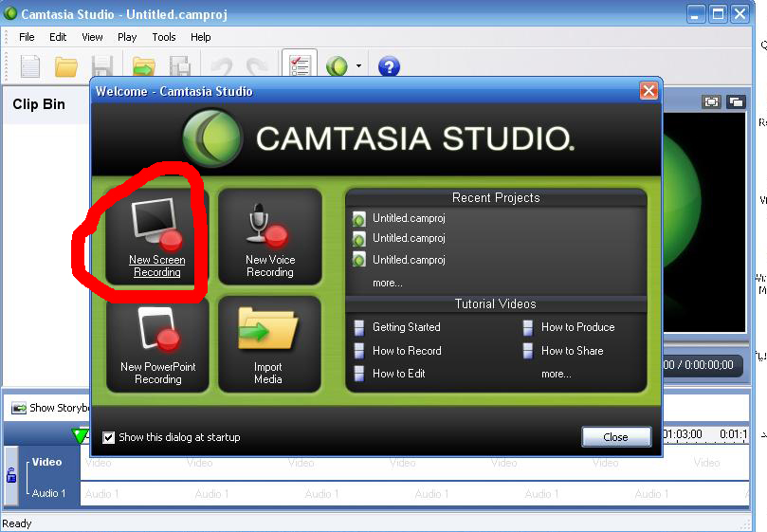Open the Play menu
The image size is (767, 532).
(x=127, y=37)
